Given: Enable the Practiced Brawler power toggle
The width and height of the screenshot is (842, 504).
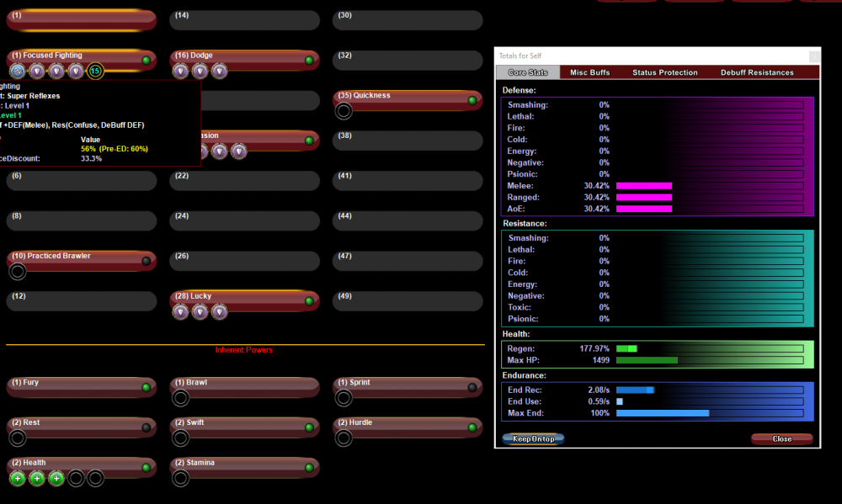Looking at the screenshot, I should (146, 261).
